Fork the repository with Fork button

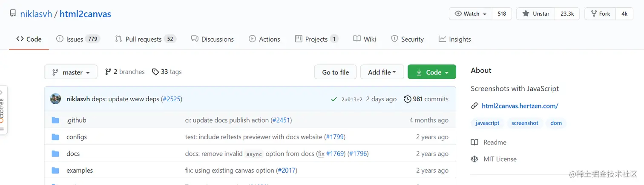tap(600, 14)
